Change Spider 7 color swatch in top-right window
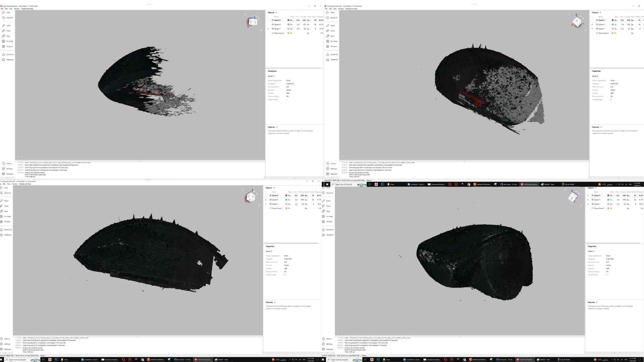This screenshot has height=362, width=644. coord(613,29)
